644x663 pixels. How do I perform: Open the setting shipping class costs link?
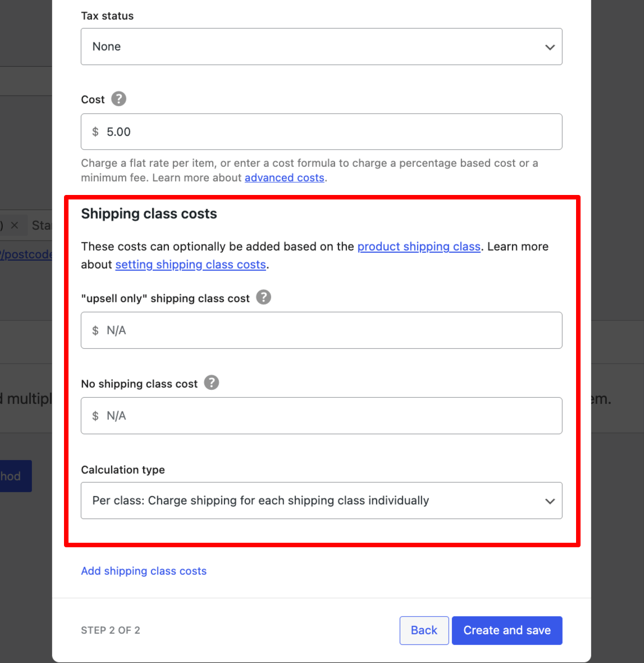coord(190,265)
